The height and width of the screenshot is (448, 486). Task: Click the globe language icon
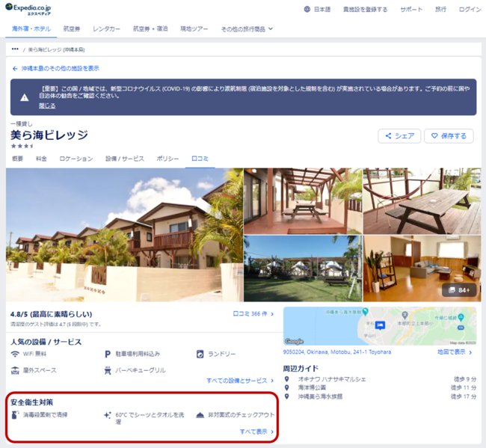[x=307, y=10]
